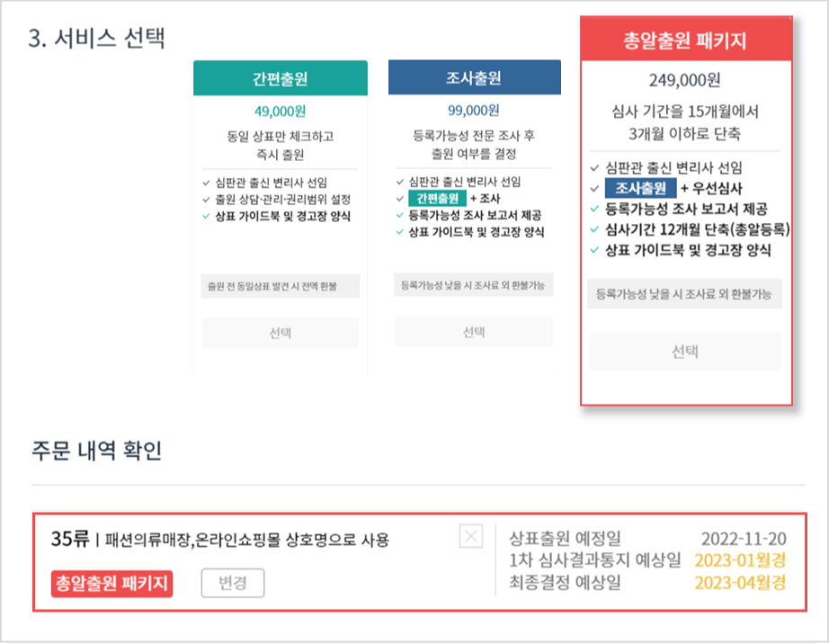Viewport: 829px width, 644px height.
Task: Click the checkmark beside 심사기간 12개월 단축(총알등록)
Action: pos(593,228)
